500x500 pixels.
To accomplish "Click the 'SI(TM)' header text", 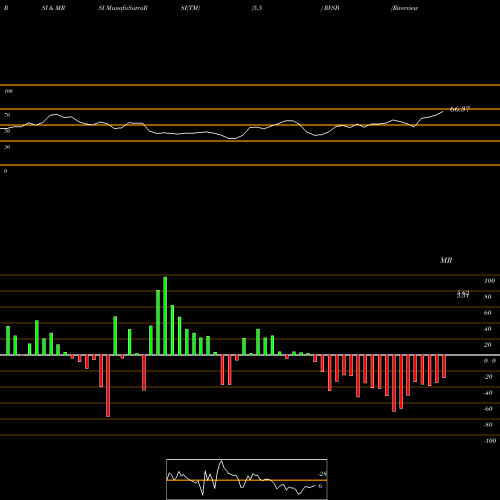I will coord(190,8).
